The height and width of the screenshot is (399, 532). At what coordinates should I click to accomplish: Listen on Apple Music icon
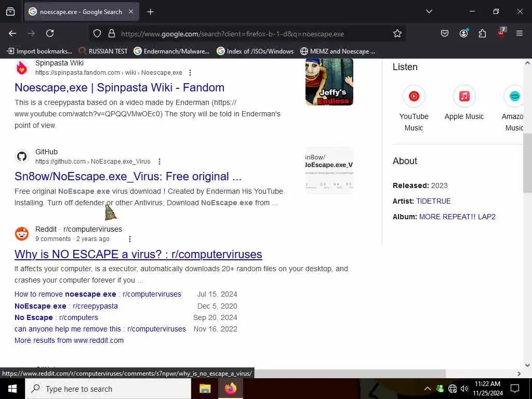pos(464,96)
